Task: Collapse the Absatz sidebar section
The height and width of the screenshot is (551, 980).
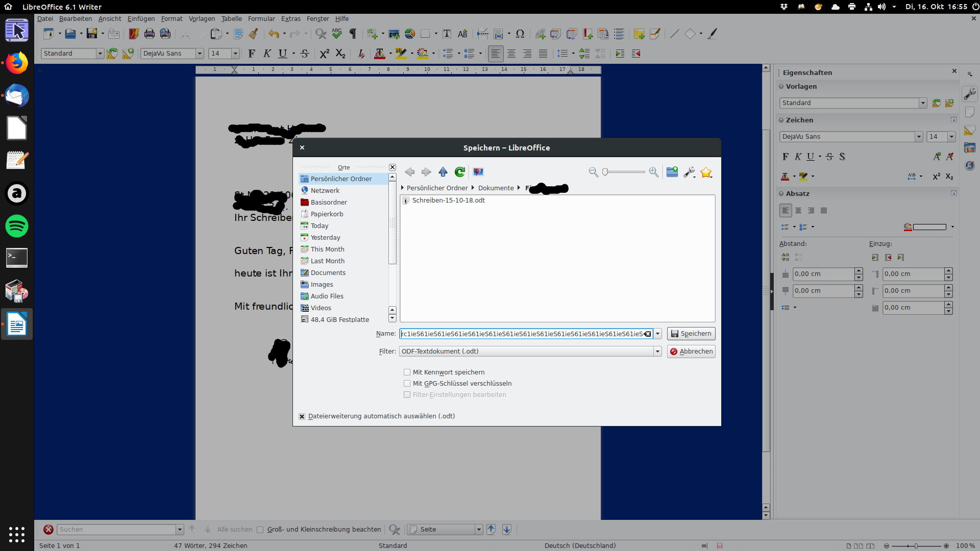Action: 781,194
